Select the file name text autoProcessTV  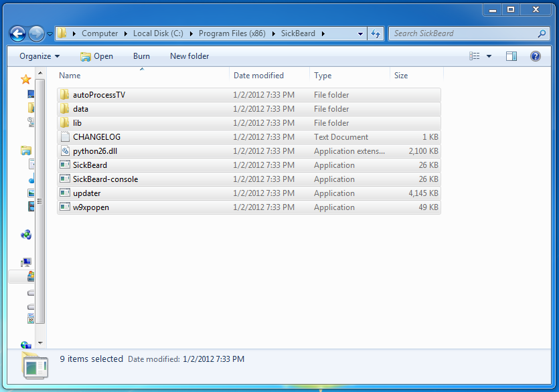point(99,95)
